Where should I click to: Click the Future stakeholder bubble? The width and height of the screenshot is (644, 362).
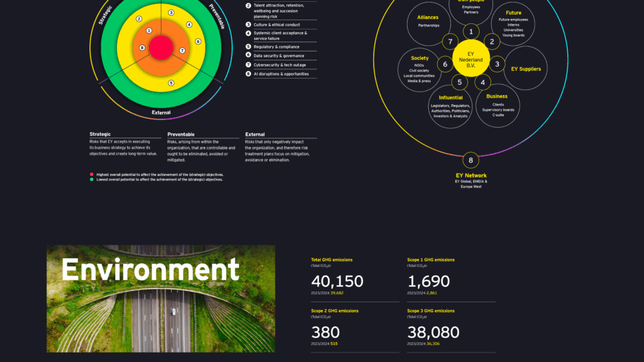(x=513, y=24)
